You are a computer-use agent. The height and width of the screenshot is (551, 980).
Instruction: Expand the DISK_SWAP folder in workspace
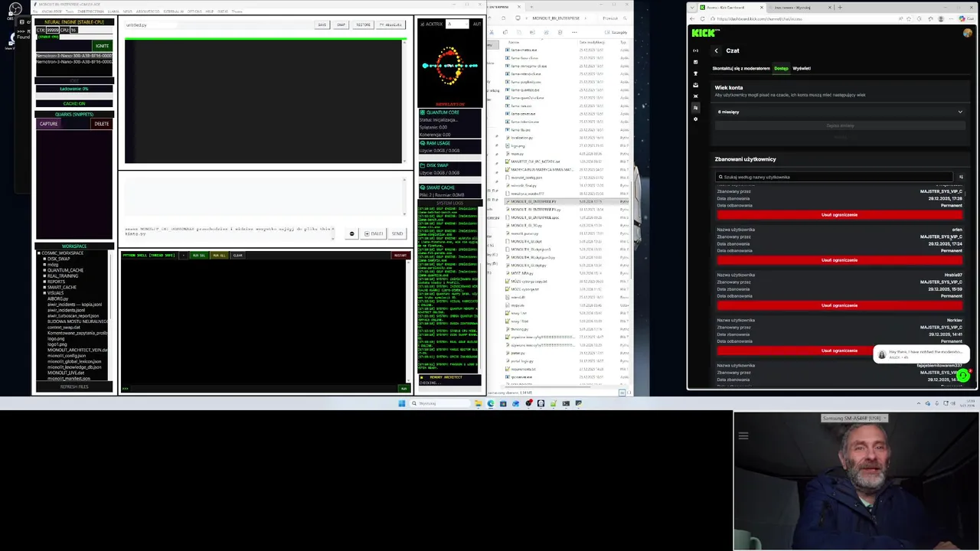[x=44, y=259]
